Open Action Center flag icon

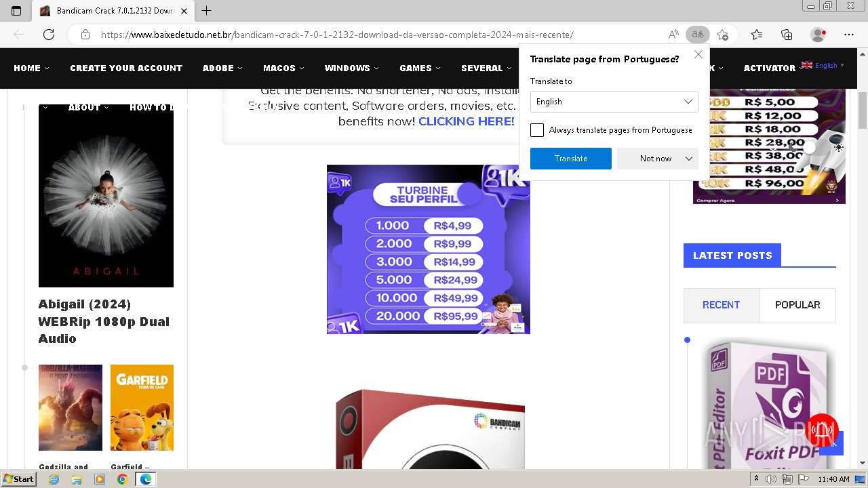pyautogui.click(x=804, y=479)
